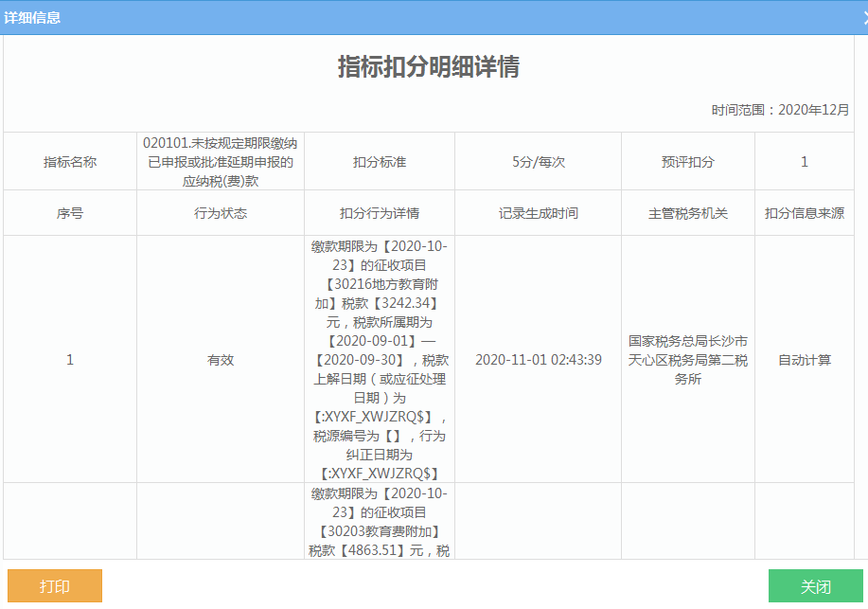Click the 详细信息 dialog title
The height and width of the screenshot is (609, 868).
tap(32, 18)
